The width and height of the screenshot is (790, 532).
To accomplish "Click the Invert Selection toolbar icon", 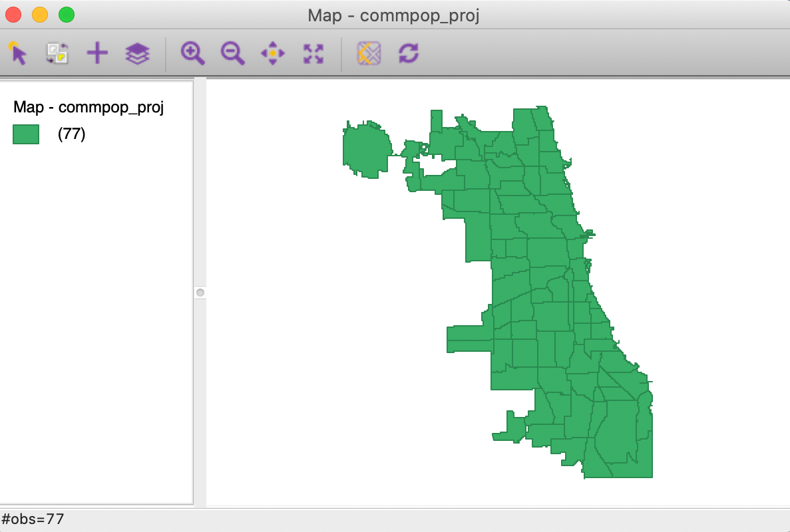I will (57, 53).
